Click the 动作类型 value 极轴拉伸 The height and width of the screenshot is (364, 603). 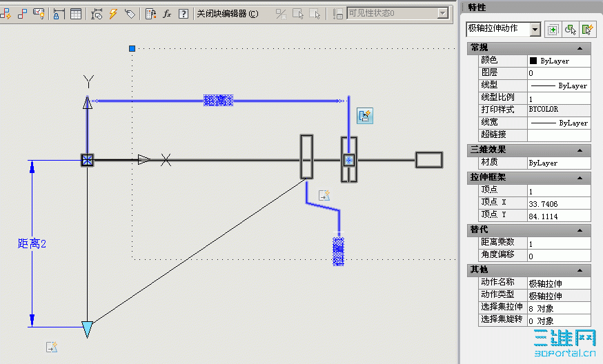(x=559, y=296)
